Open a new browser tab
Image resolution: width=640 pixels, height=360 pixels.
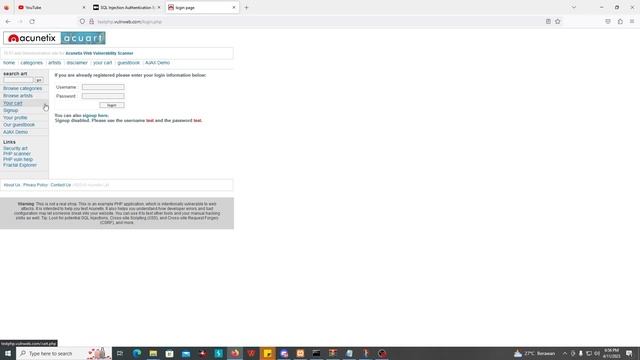pos(246,7)
